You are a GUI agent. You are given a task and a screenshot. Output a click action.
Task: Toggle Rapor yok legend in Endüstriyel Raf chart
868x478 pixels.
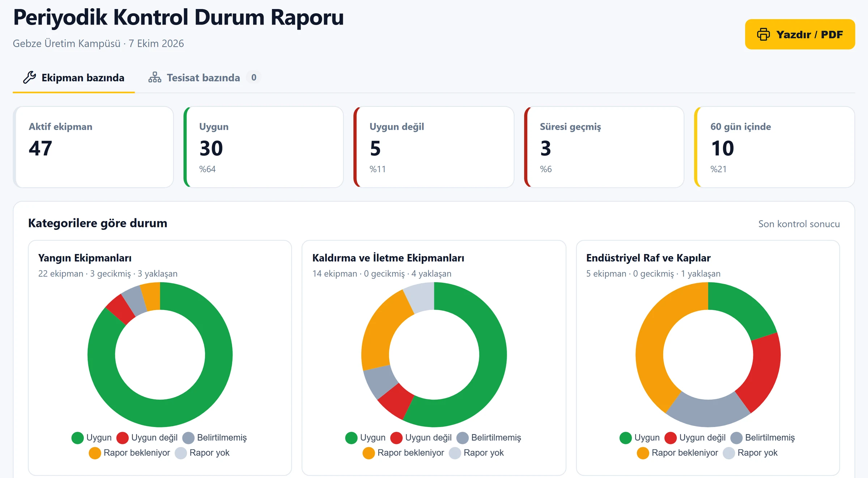(x=750, y=453)
